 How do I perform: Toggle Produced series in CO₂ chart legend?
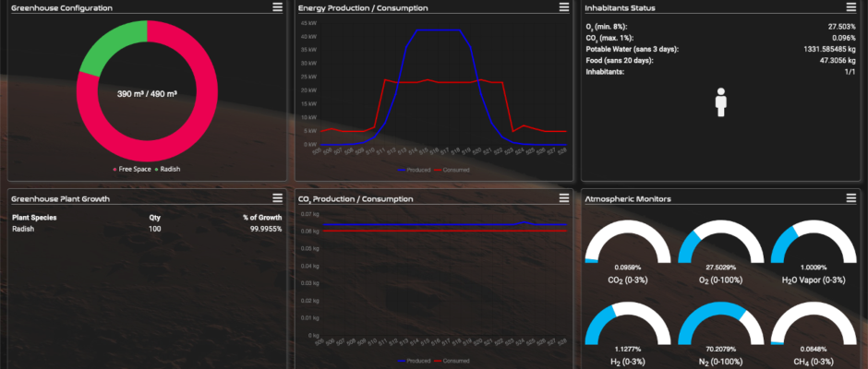coord(416,361)
